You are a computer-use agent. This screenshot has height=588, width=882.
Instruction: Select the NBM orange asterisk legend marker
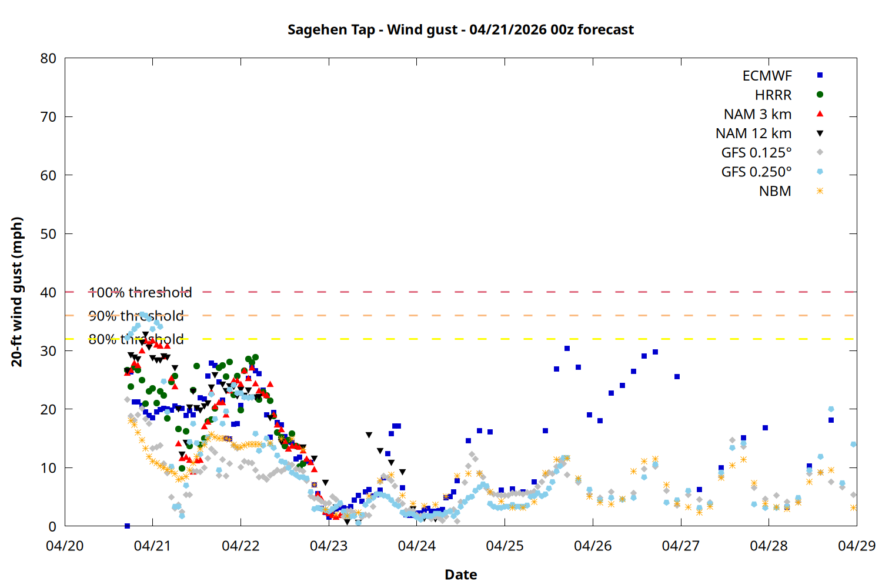pos(820,191)
